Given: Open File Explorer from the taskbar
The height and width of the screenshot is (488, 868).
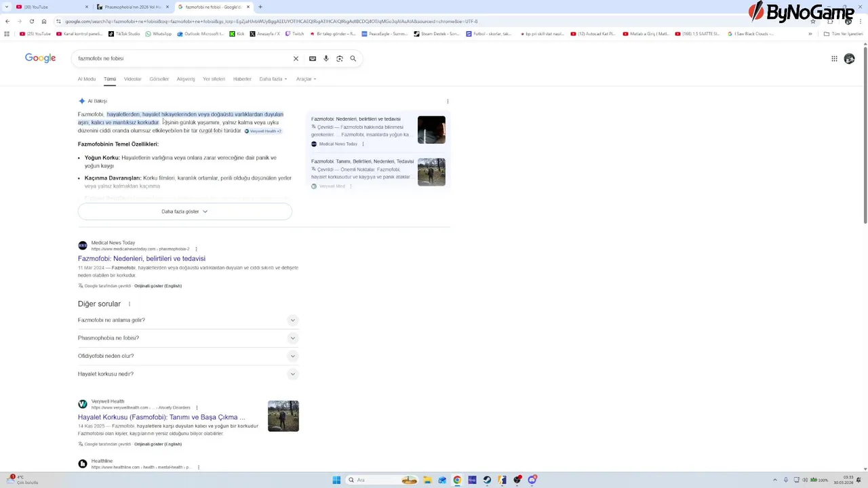Looking at the screenshot, I should (427, 480).
